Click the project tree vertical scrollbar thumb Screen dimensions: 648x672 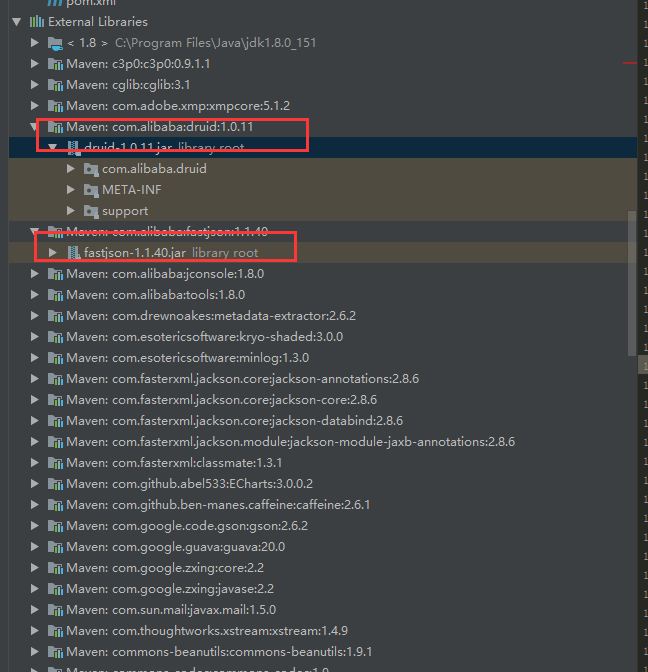[x=632, y=283]
